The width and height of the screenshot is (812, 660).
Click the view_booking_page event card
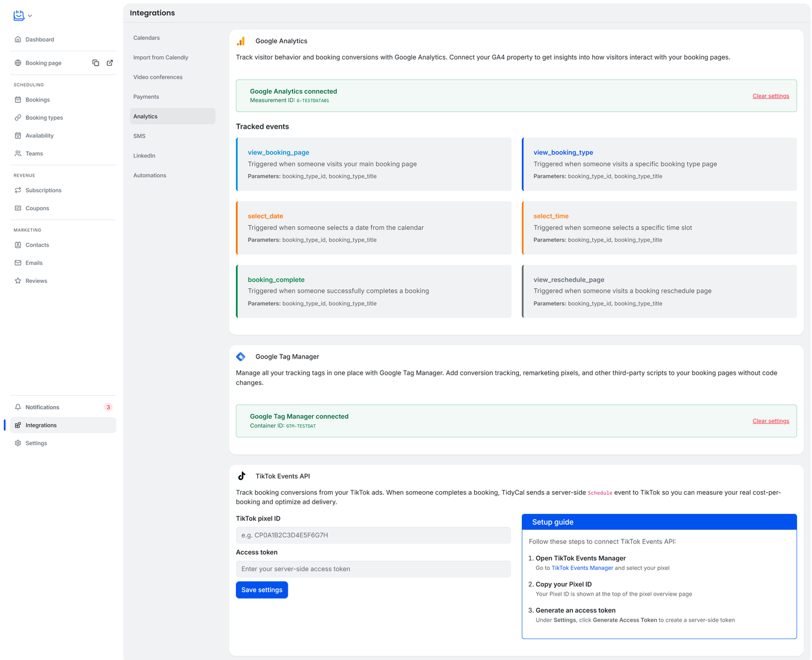[x=374, y=164]
